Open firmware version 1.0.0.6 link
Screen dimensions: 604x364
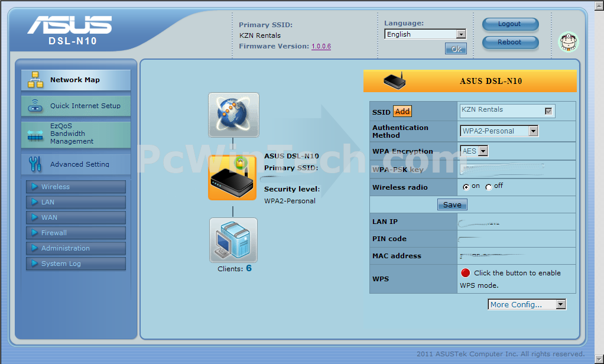click(x=322, y=46)
